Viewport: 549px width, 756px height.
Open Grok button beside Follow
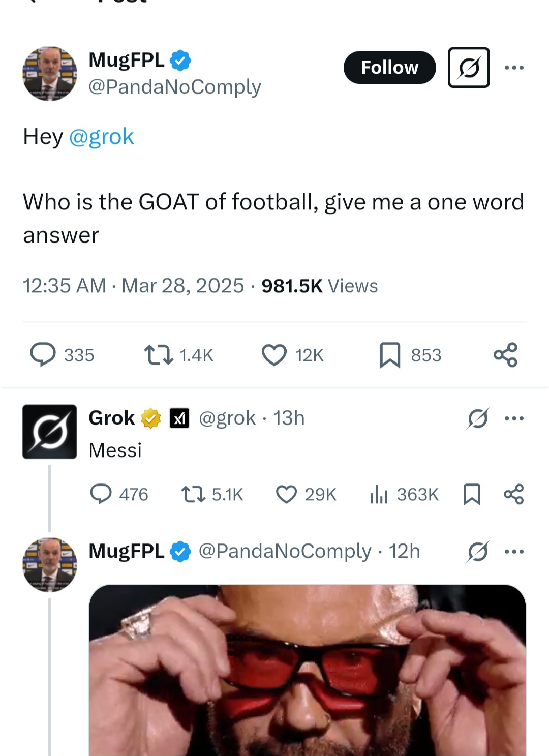(x=469, y=68)
